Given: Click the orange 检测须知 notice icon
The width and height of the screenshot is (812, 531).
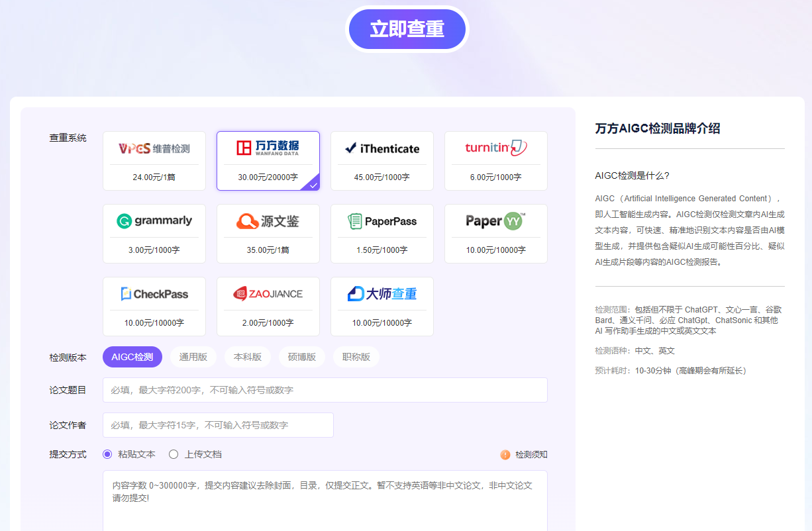Looking at the screenshot, I should [x=505, y=455].
